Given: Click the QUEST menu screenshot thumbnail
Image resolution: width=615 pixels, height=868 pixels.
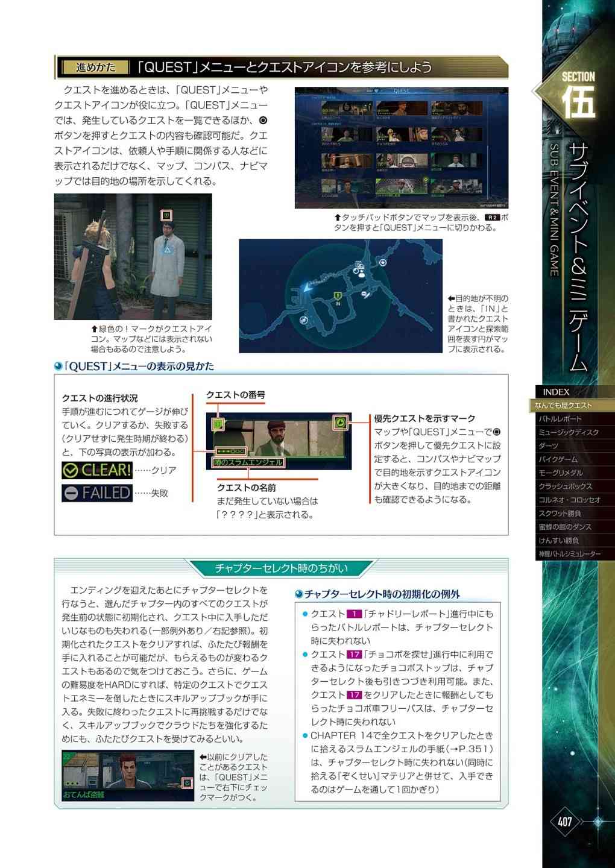Looking at the screenshot, I should click(x=401, y=148).
